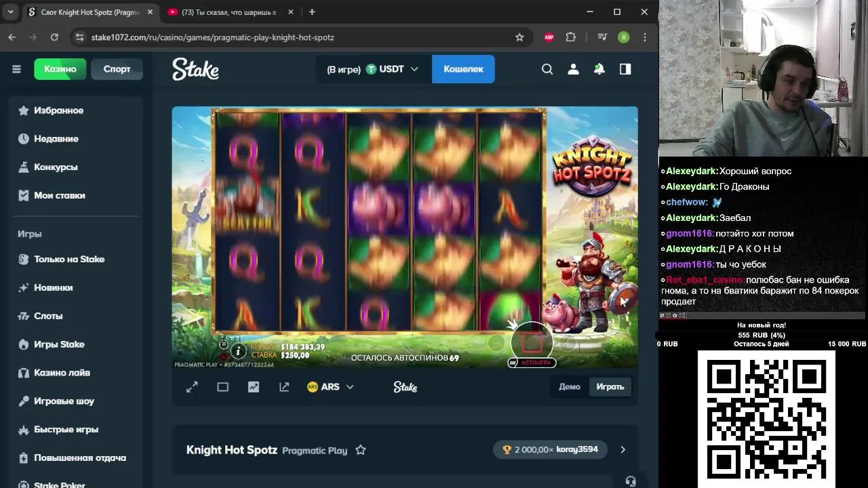Click the koray3594 winner name

point(577,449)
